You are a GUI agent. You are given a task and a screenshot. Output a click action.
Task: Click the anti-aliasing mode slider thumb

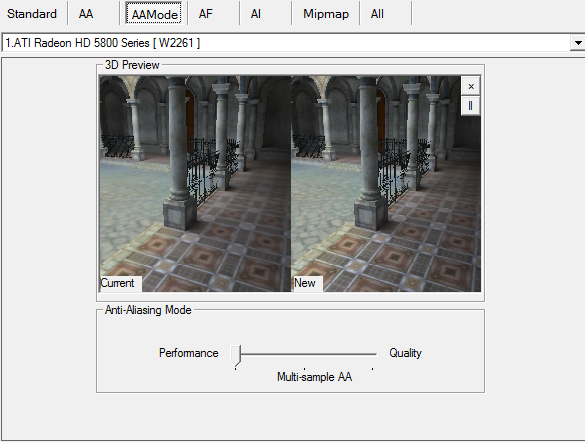coord(235,355)
